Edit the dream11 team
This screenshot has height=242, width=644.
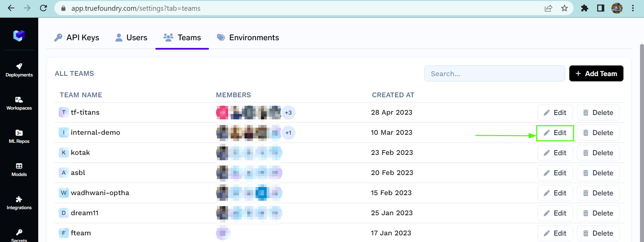(555, 213)
